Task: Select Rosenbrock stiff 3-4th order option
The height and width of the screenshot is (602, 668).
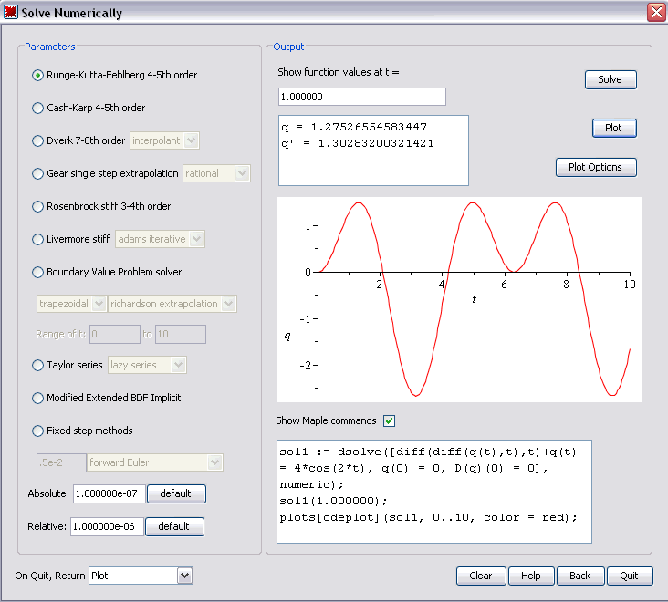Action: (x=38, y=206)
